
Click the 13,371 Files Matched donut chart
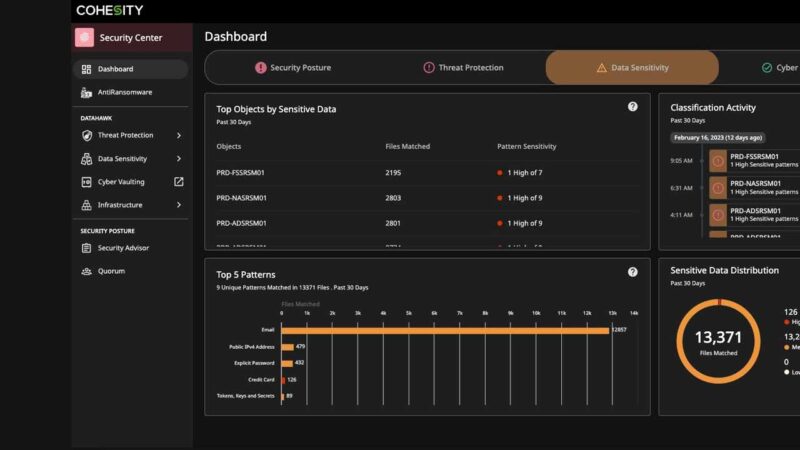[x=717, y=341]
